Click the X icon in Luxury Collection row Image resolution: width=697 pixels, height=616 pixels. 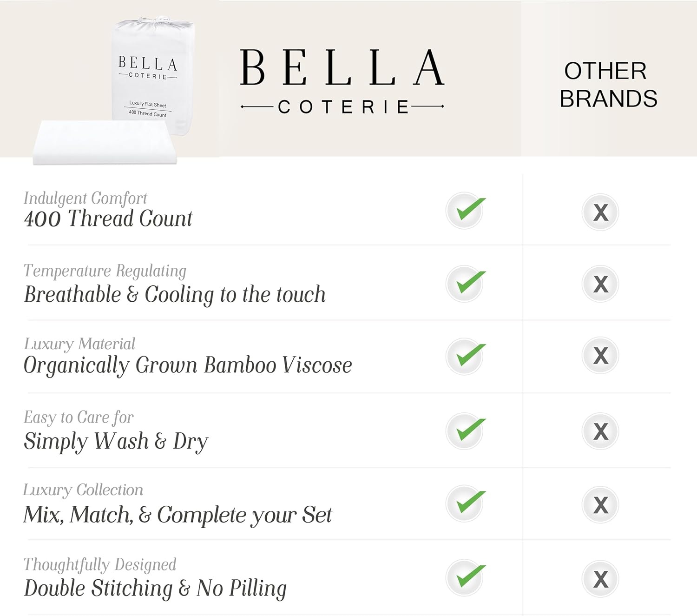pos(600,505)
